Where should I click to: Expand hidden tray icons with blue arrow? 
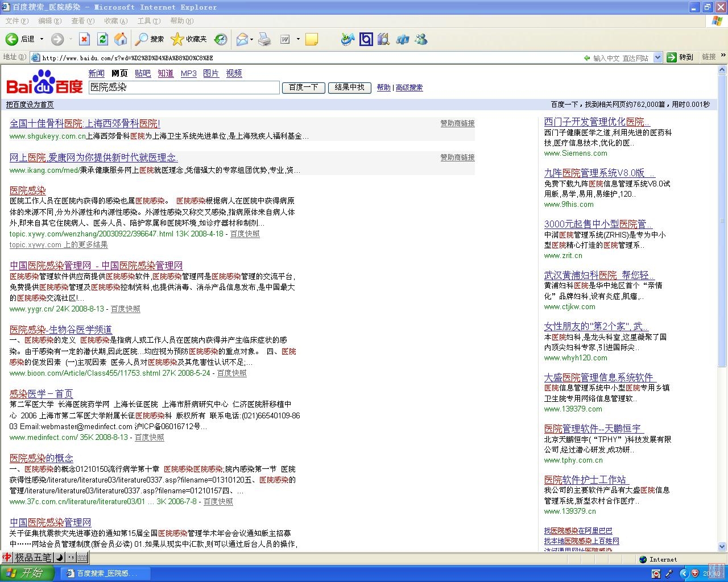click(684, 573)
